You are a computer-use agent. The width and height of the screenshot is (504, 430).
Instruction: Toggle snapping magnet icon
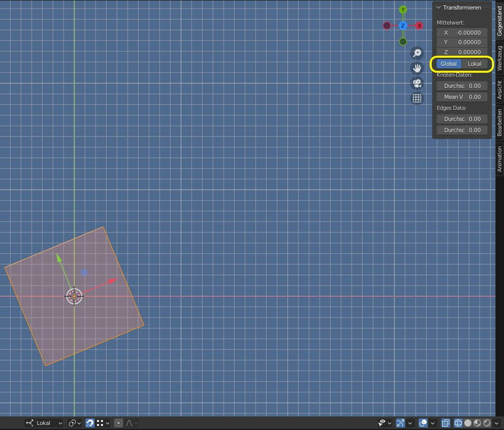(89, 423)
